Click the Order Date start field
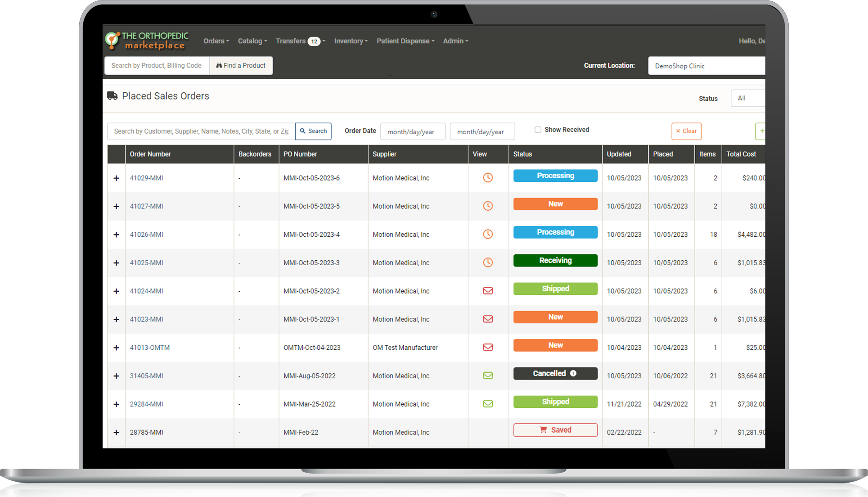Image resolution: width=868 pixels, height=497 pixels. point(413,131)
